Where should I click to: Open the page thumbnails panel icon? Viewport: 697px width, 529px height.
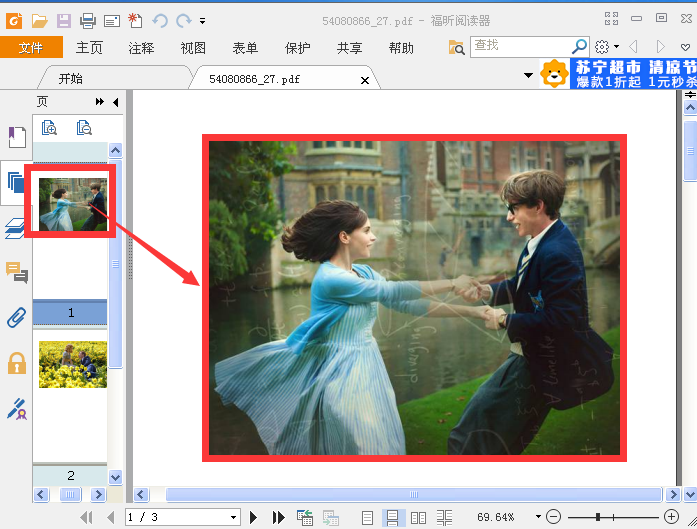tap(16, 182)
